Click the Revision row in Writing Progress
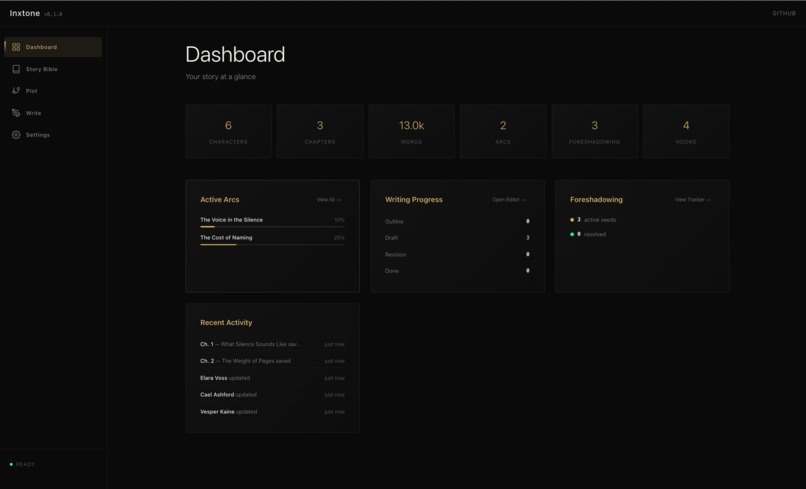This screenshot has width=806, height=489. click(457, 255)
